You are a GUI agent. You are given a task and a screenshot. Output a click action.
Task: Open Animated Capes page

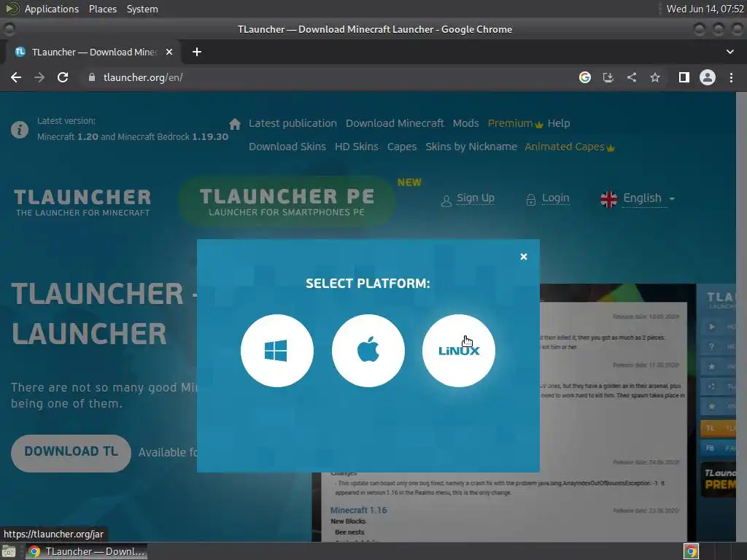click(x=569, y=147)
